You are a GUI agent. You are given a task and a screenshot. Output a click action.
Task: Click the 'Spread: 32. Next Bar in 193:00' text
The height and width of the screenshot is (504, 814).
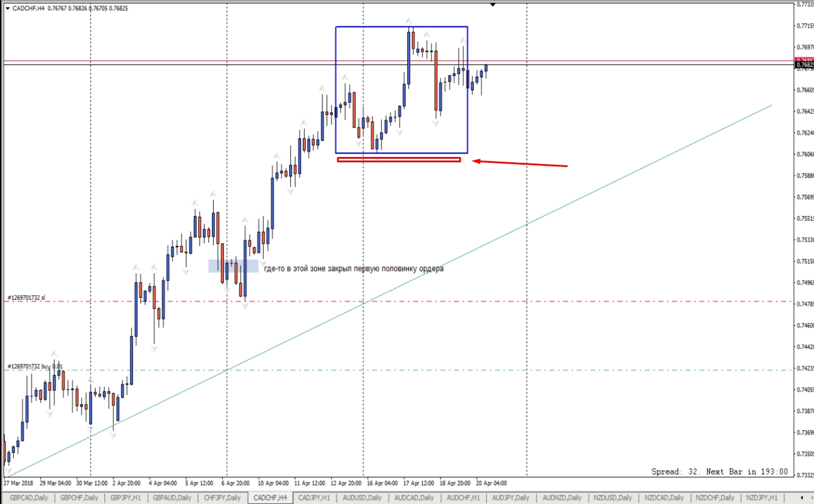[x=720, y=472]
